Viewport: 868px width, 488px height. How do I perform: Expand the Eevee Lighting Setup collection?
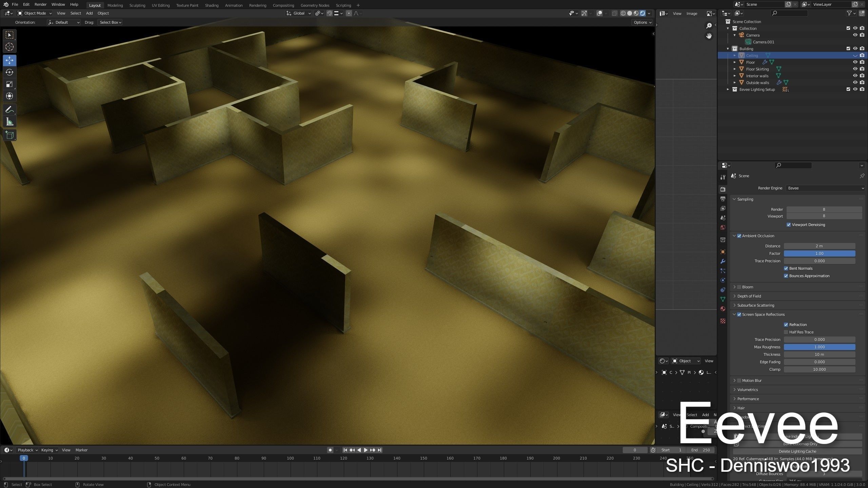tap(728, 89)
